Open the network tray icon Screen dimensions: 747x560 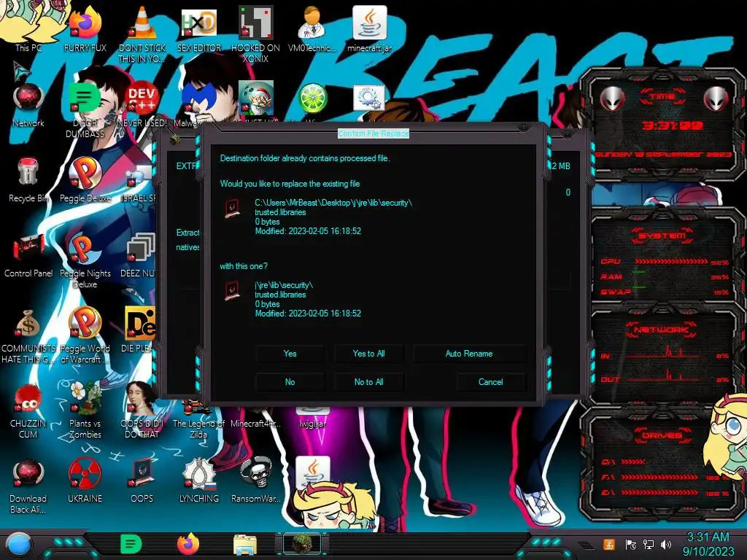tap(649, 545)
